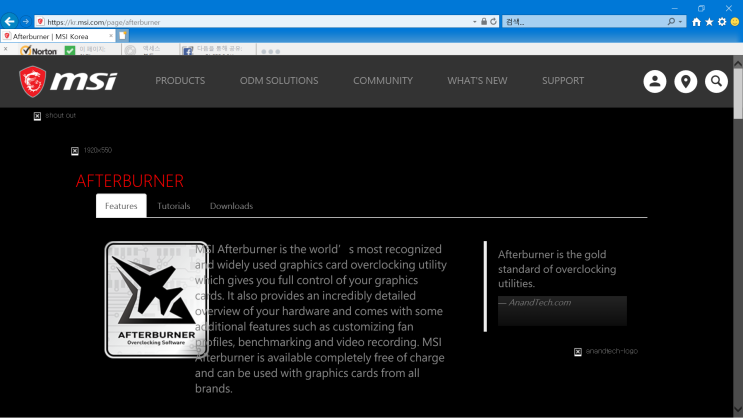743x418 pixels.
Task: Open the MSI site search icon
Action: [x=716, y=82]
